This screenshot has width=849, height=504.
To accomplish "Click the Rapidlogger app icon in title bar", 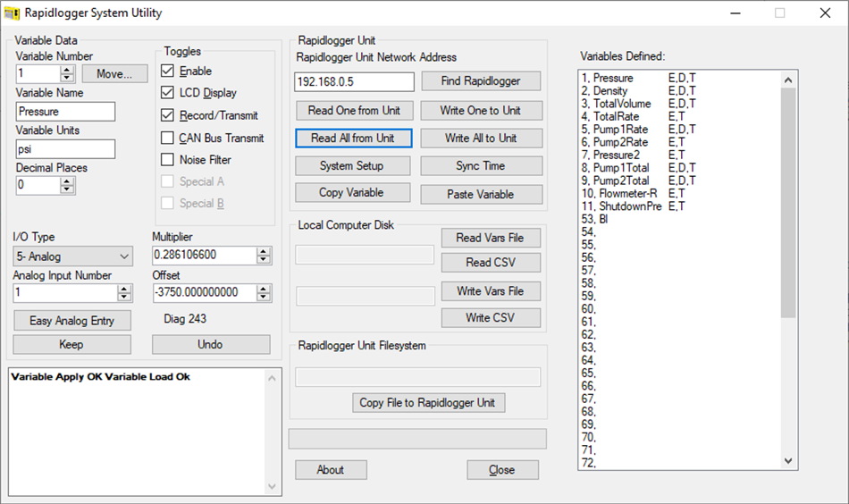I will (x=12, y=13).
